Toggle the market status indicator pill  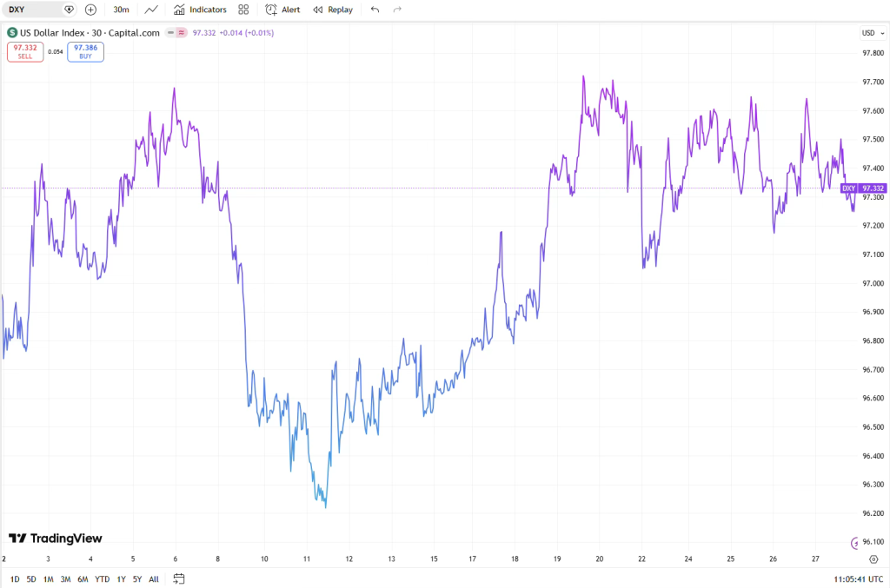click(x=180, y=33)
